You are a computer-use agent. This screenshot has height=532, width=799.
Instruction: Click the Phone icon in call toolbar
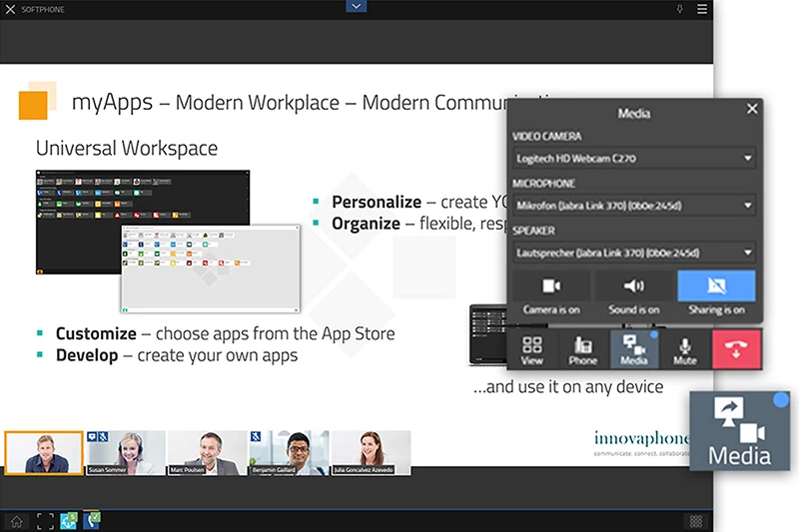click(x=583, y=349)
